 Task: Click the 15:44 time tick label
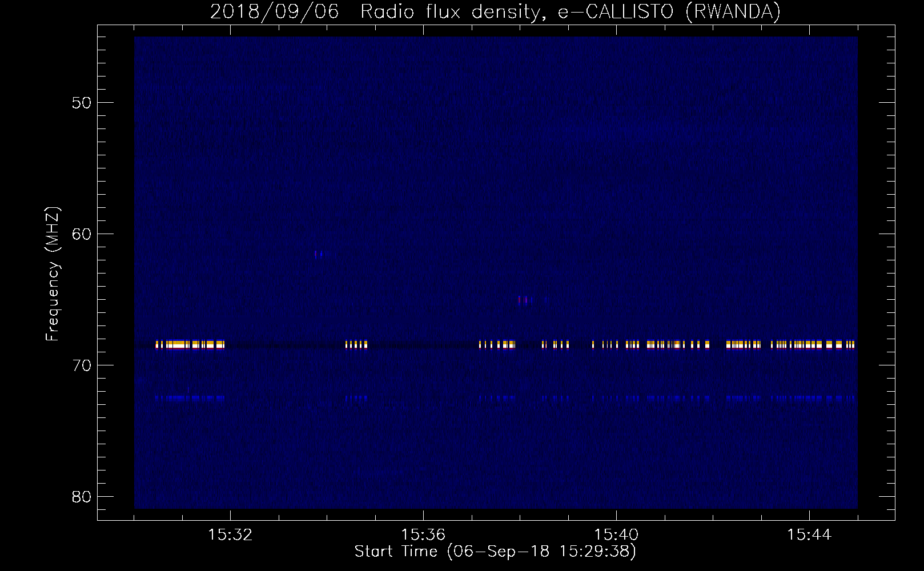[809, 535]
